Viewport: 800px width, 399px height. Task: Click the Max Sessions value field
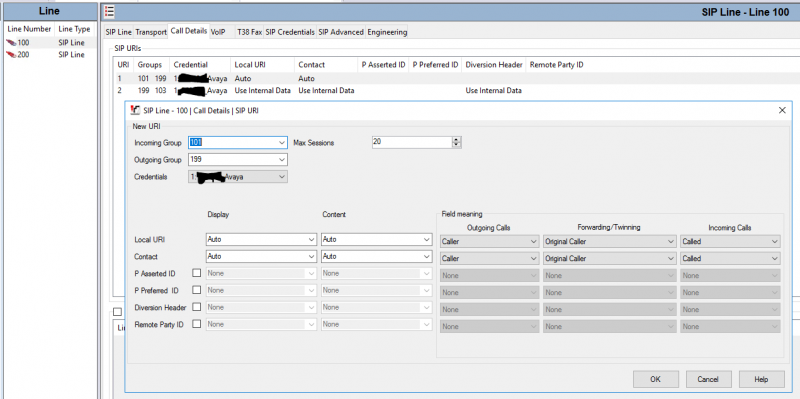pyautogui.click(x=412, y=142)
